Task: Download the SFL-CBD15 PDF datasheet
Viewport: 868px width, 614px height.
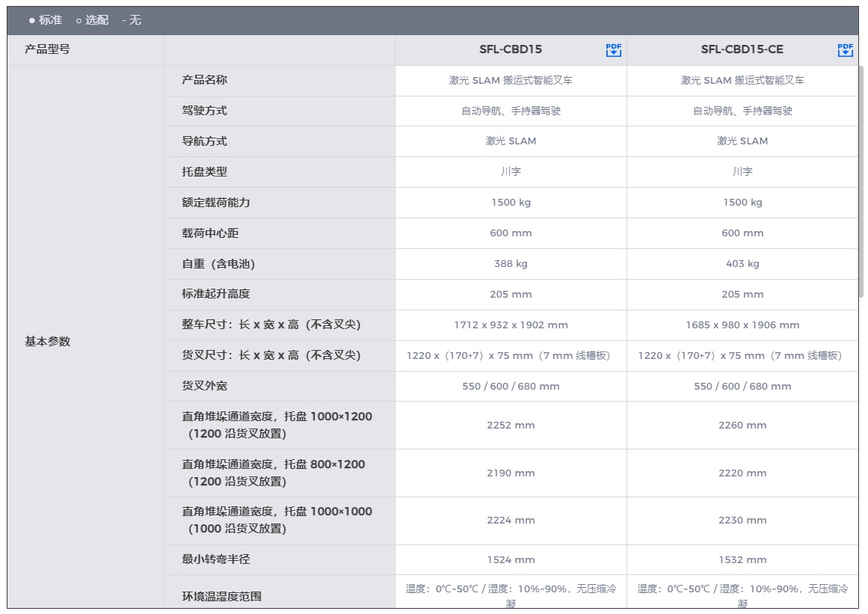Action: click(x=613, y=50)
